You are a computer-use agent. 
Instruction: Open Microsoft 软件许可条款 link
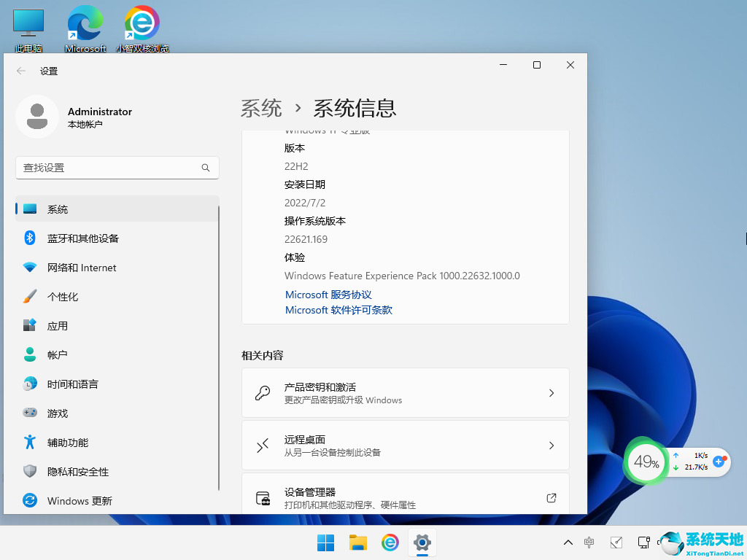coord(338,310)
